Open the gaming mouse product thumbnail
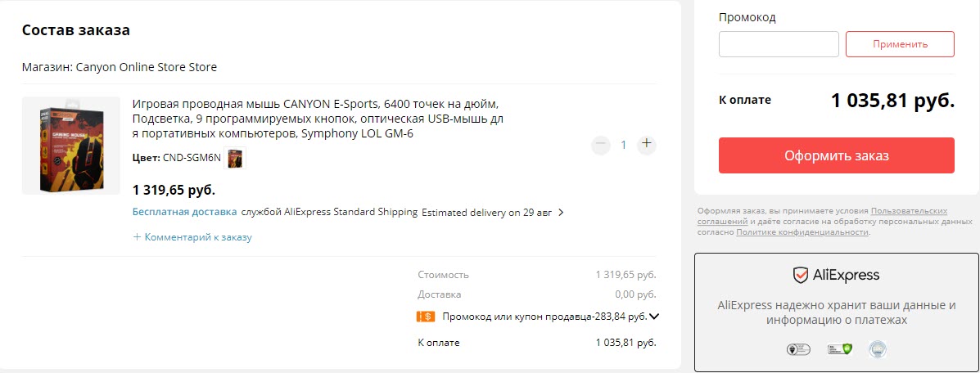Image resolution: width=980 pixels, height=373 pixels. point(70,146)
